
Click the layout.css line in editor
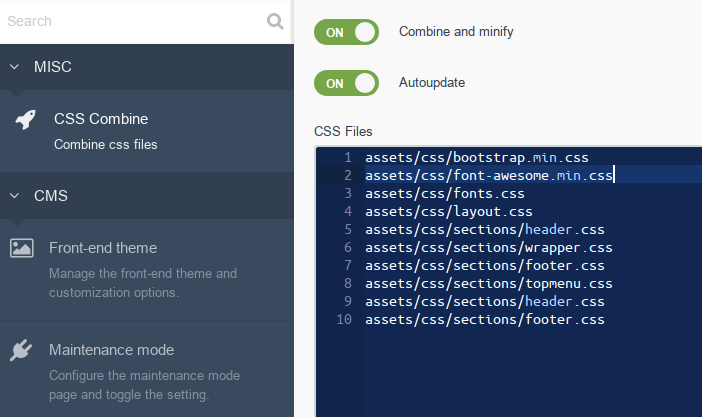coord(448,211)
